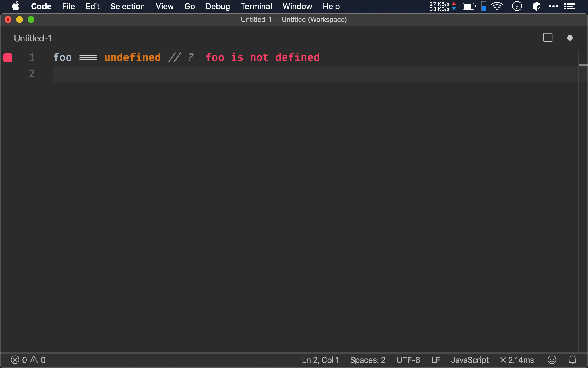Open the notifications bell in status bar
The image size is (588, 368).
(572, 360)
